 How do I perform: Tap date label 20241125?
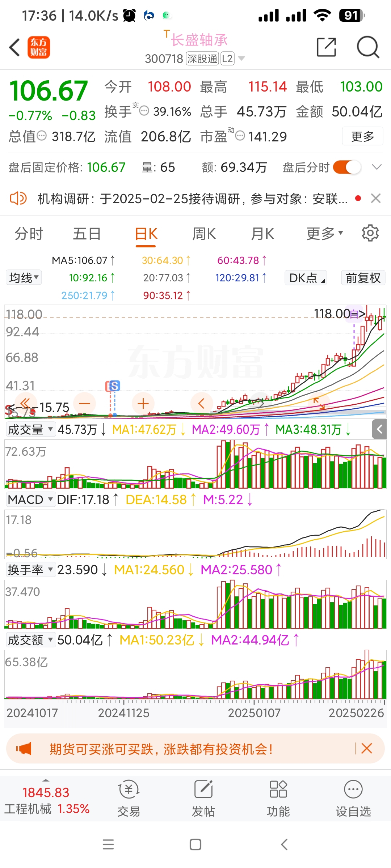[124, 713]
